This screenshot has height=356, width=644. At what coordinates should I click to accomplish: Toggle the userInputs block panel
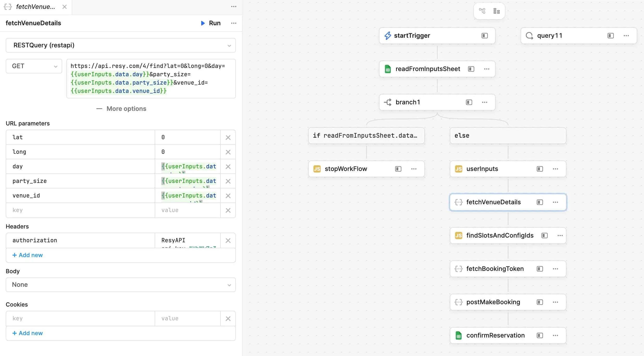tap(540, 169)
